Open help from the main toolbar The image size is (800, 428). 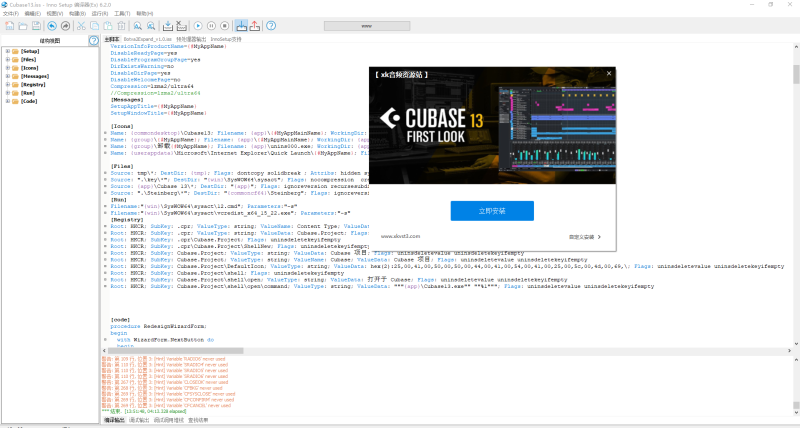coord(271,26)
